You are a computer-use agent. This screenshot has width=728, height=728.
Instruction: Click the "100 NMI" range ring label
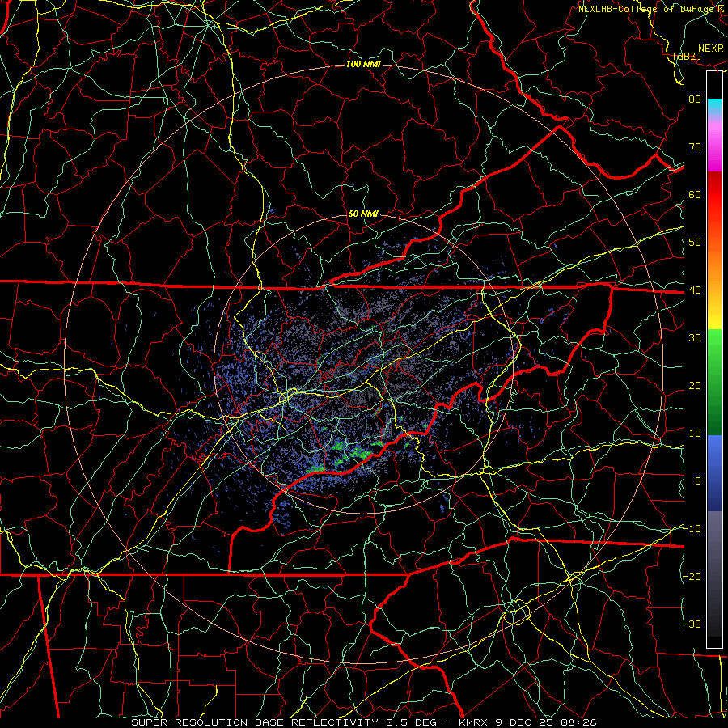pyautogui.click(x=363, y=64)
